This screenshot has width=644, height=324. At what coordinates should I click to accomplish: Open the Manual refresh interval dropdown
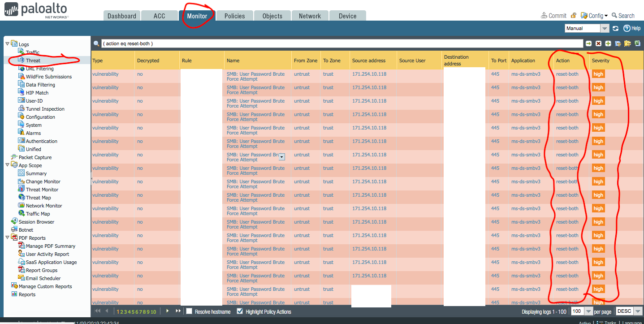tap(605, 28)
